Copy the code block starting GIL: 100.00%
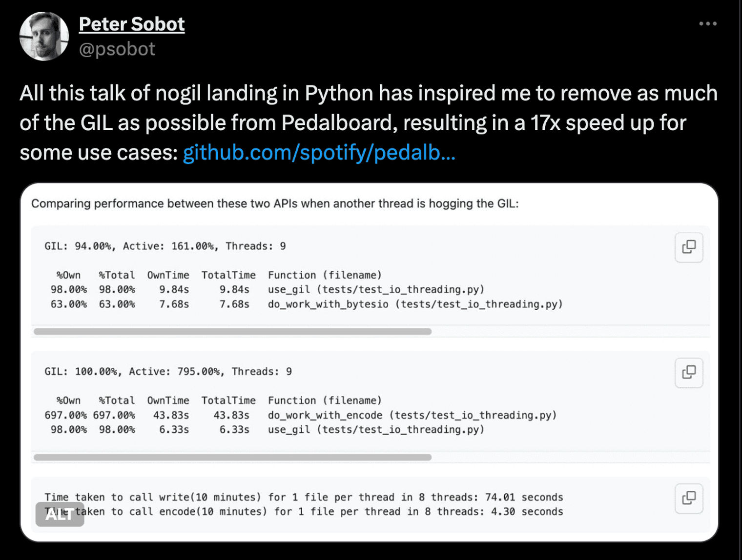Viewport: 742px width, 560px height. [x=689, y=373]
